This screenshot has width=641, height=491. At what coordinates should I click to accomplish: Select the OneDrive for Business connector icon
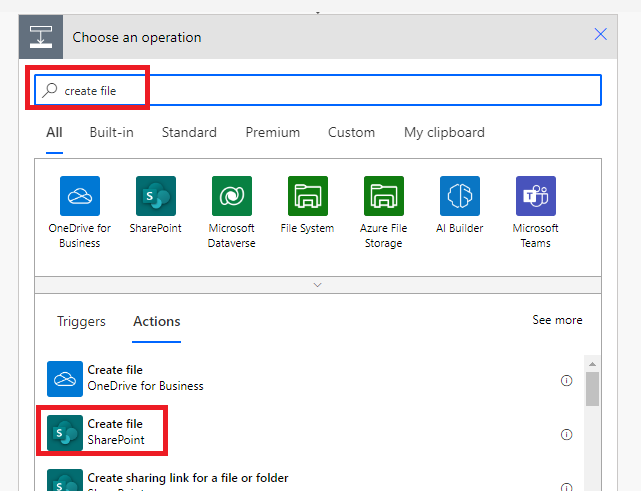(x=80, y=196)
